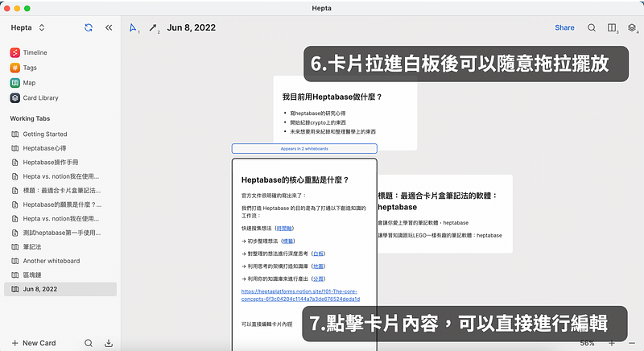Select the 我目前用Heptabase做什麼 card
Image resolution: width=644 pixels, height=351 pixels.
coord(345,111)
